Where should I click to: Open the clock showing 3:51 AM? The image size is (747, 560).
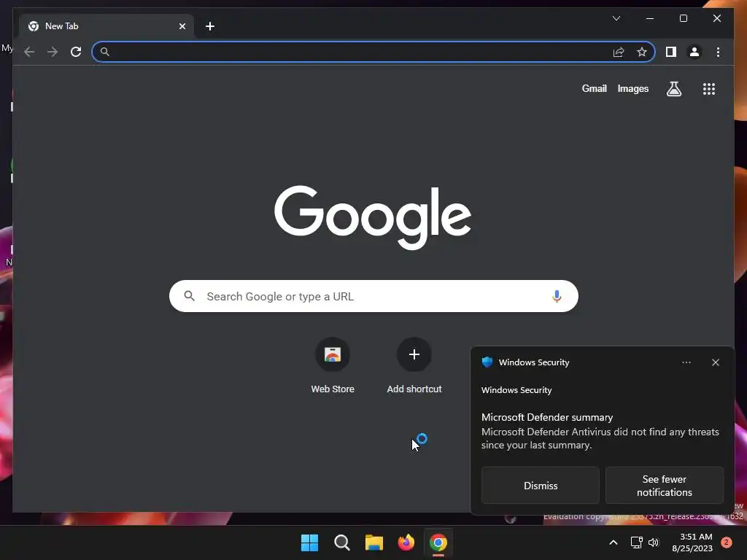coord(692,542)
